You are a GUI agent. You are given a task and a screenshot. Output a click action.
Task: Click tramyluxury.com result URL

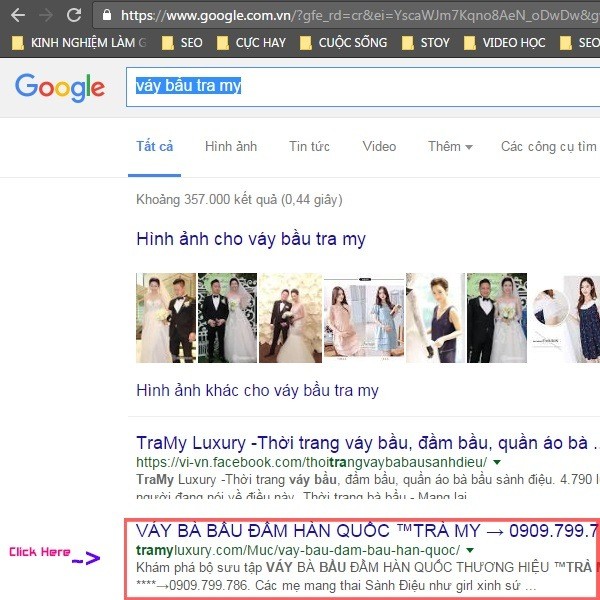[x=298, y=550]
